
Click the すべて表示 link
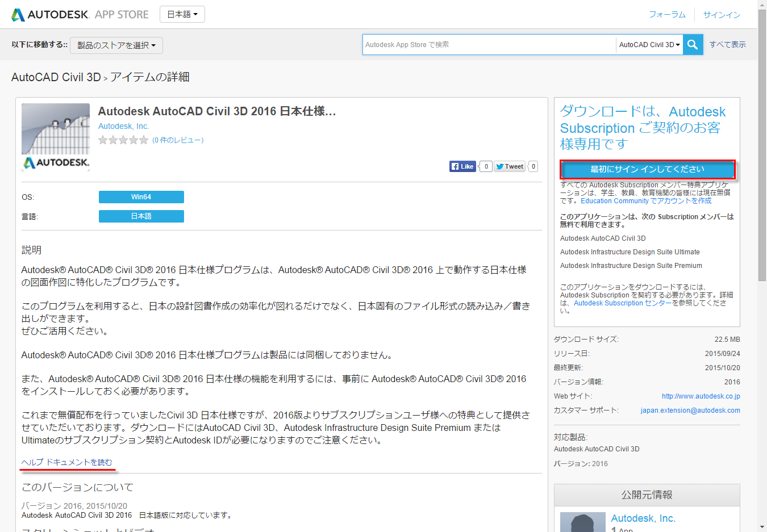coord(727,44)
